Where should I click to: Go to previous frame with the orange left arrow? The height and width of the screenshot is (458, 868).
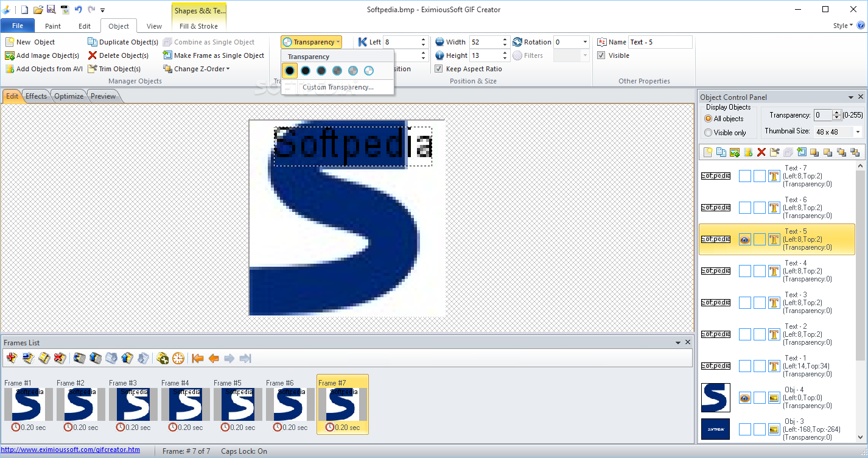coord(214,358)
